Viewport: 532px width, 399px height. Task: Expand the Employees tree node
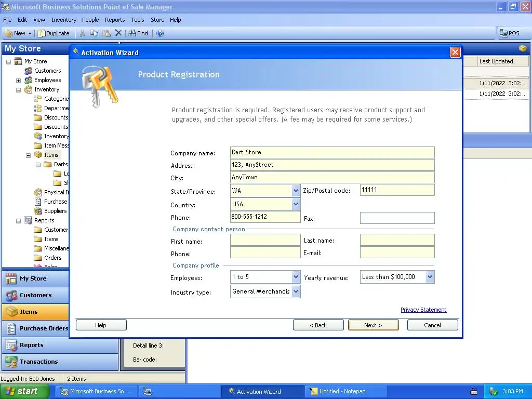18,81
